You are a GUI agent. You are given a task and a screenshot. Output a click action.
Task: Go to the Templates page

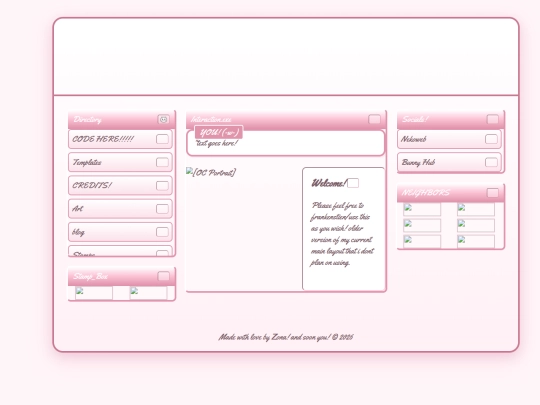click(x=120, y=162)
